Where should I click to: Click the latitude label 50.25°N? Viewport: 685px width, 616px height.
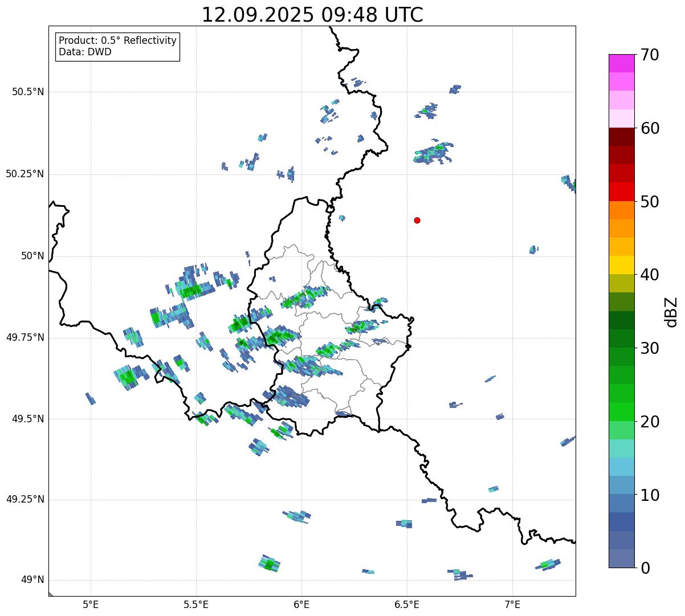[25, 174]
